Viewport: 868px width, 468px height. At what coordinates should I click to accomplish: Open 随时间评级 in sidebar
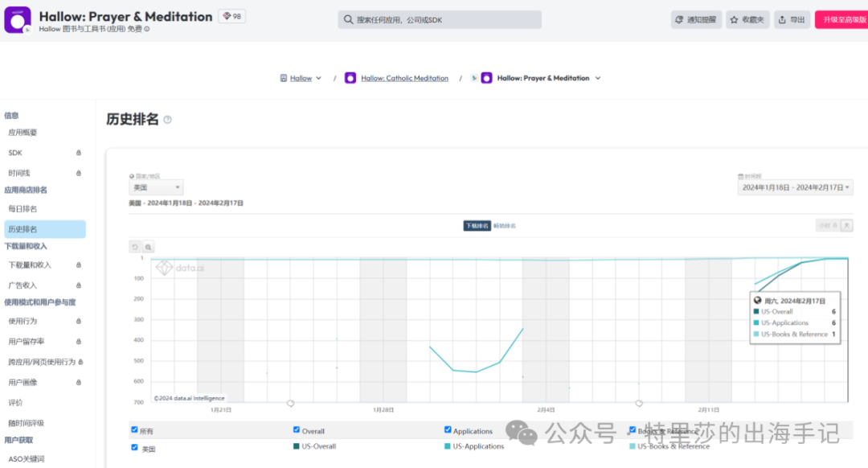[26, 423]
